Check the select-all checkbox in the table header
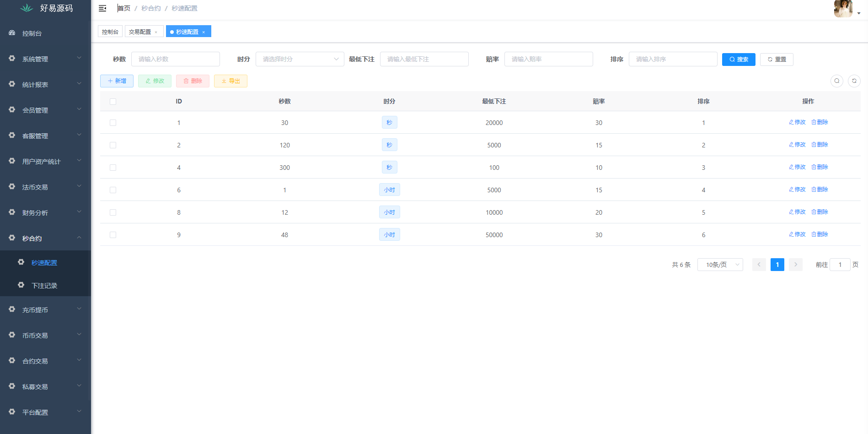868x434 pixels. (113, 102)
